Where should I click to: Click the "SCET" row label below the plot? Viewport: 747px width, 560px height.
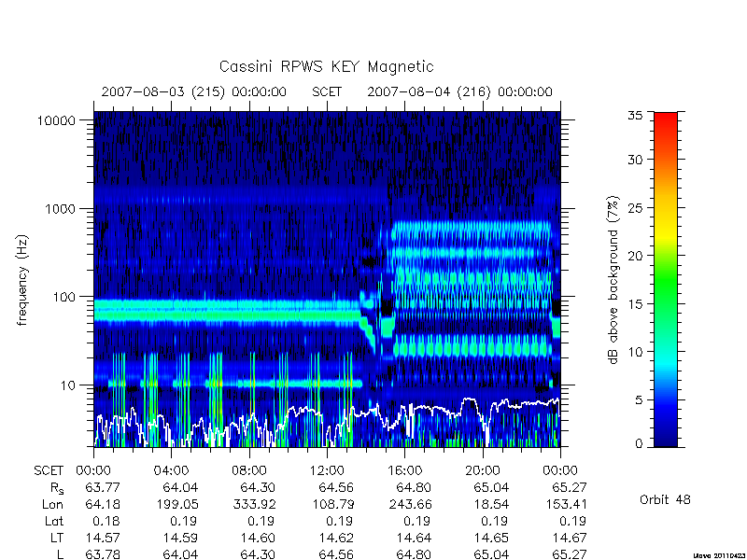point(49,471)
